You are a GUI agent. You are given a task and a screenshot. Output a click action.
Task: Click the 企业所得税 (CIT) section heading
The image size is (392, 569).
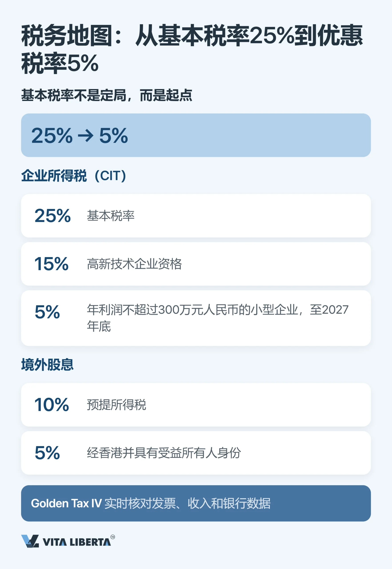click(x=74, y=176)
